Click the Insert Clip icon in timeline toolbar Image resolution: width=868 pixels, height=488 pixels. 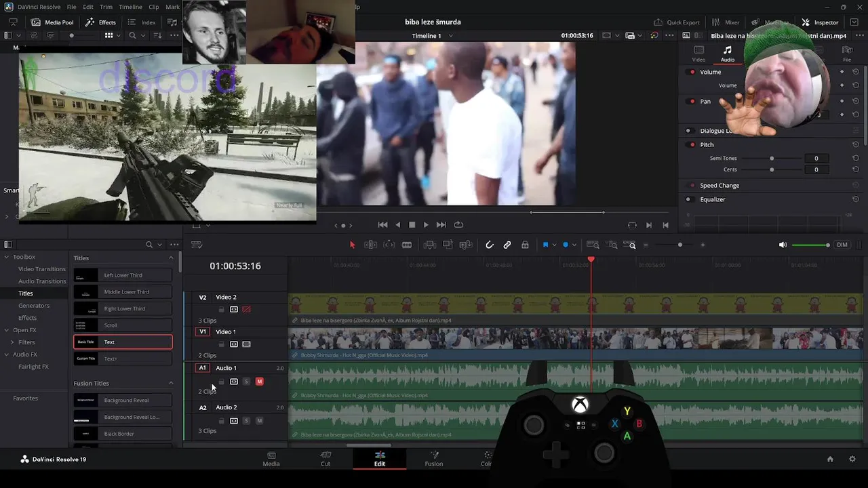click(429, 245)
